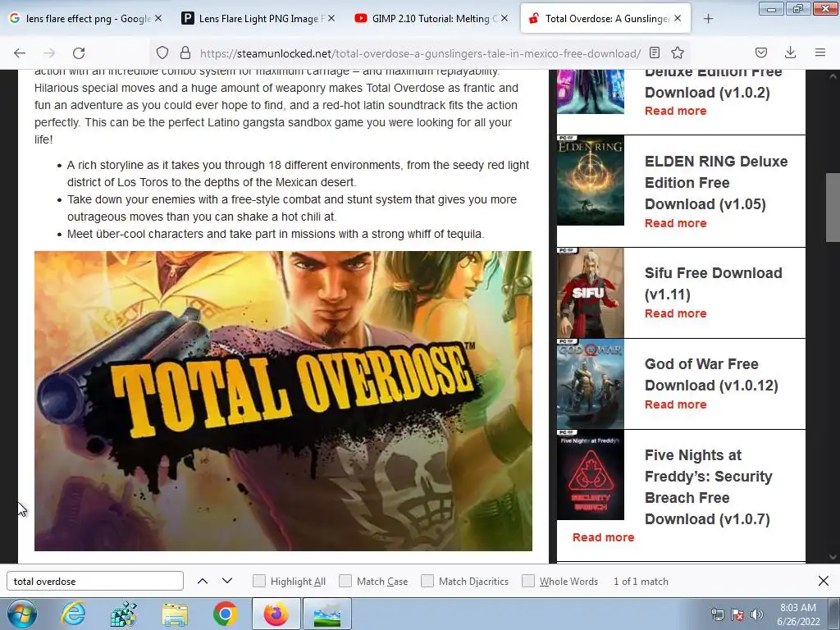Open Sifu Free Download (v1.11) link
This screenshot has width=840, height=630.
tap(713, 283)
